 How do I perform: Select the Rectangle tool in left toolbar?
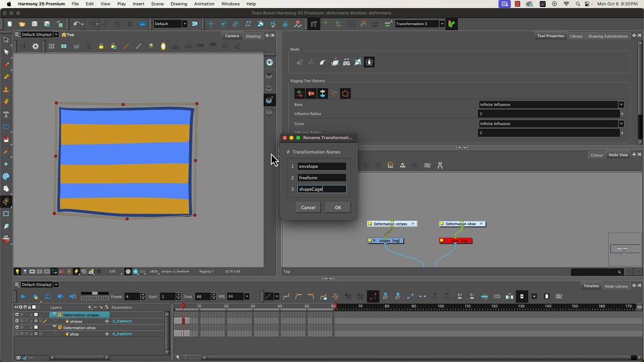(x=6, y=127)
